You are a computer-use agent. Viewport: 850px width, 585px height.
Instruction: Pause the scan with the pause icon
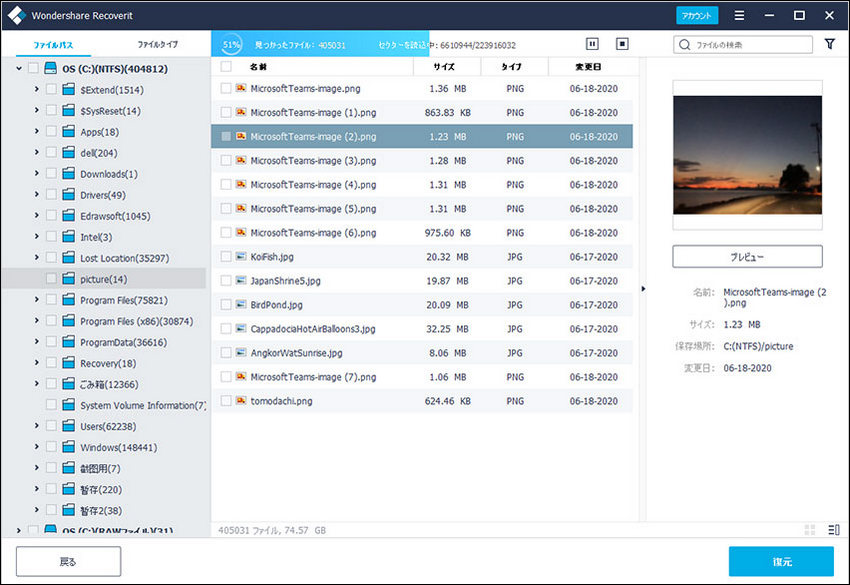point(592,44)
